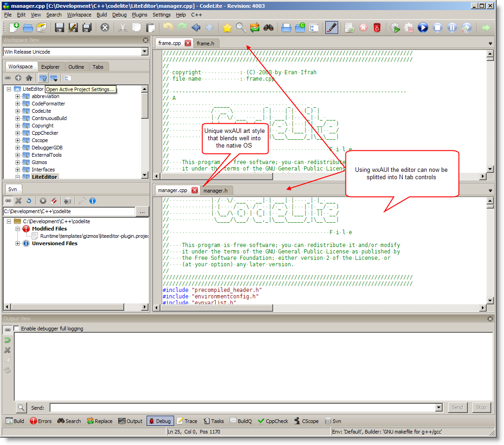This screenshot has width=504, height=445.
Task: Click the upper editor horizontal scrollbar thumb
Action: click(x=216, y=176)
